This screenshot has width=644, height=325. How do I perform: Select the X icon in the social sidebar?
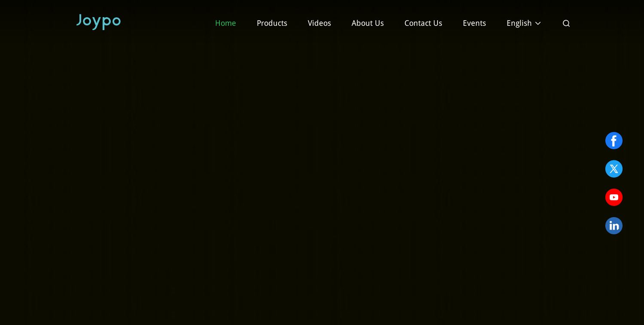click(614, 169)
